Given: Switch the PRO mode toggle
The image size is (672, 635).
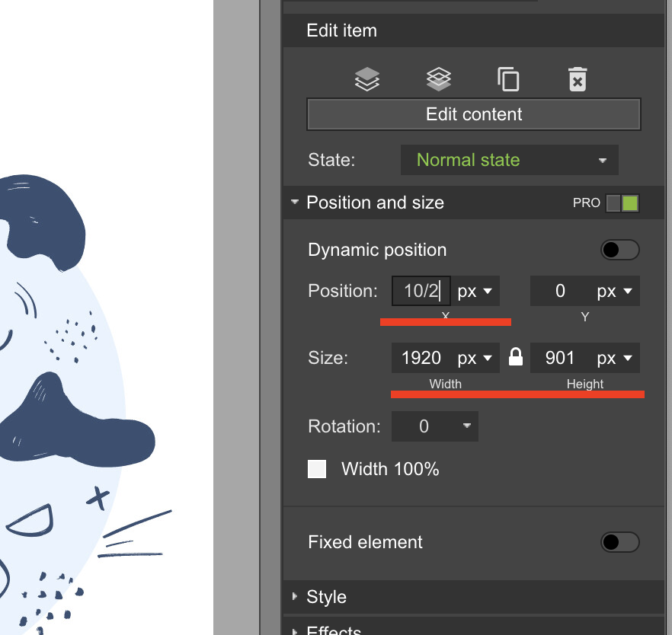Looking at the screenshot, I should tap(622, 203).
